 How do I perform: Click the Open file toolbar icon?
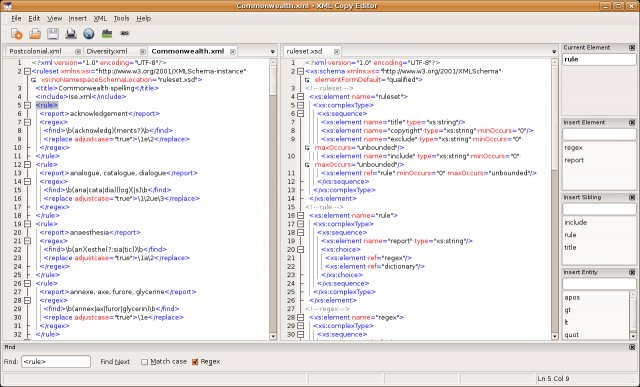35,34
